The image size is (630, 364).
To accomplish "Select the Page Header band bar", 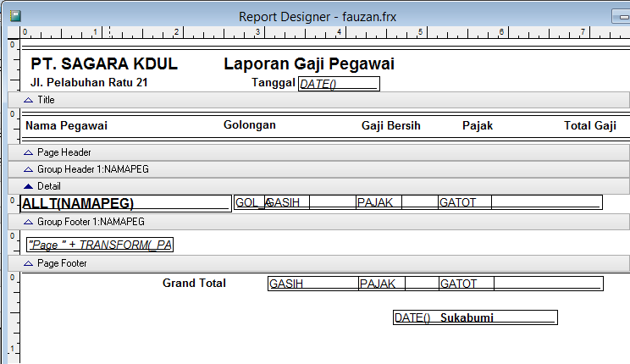I will (318, 152).
